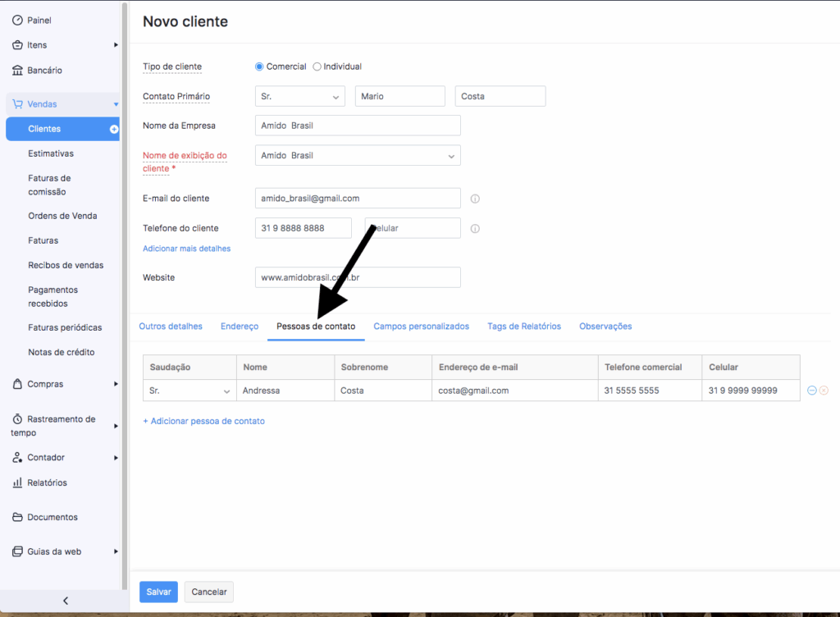Click Adicionar pessoa de contato link
Viewport: 840px width, 617px height.
[203, 421]
